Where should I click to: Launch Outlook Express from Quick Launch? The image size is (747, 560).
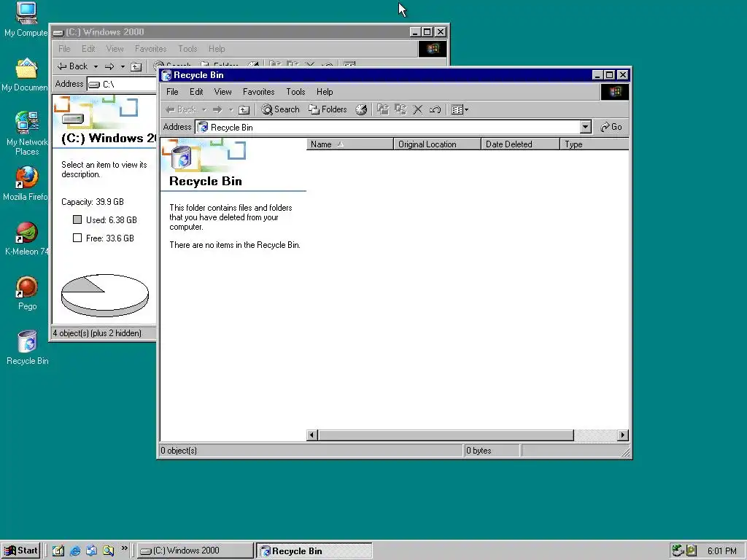tap(91, 551)
